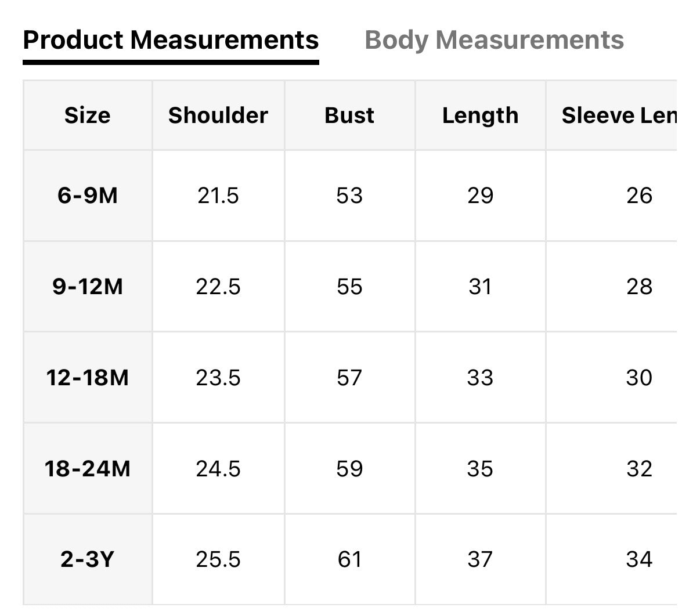Select the 9-12M size row label
The width and height of the screenshot is (700, 611).
click(88, 287)
